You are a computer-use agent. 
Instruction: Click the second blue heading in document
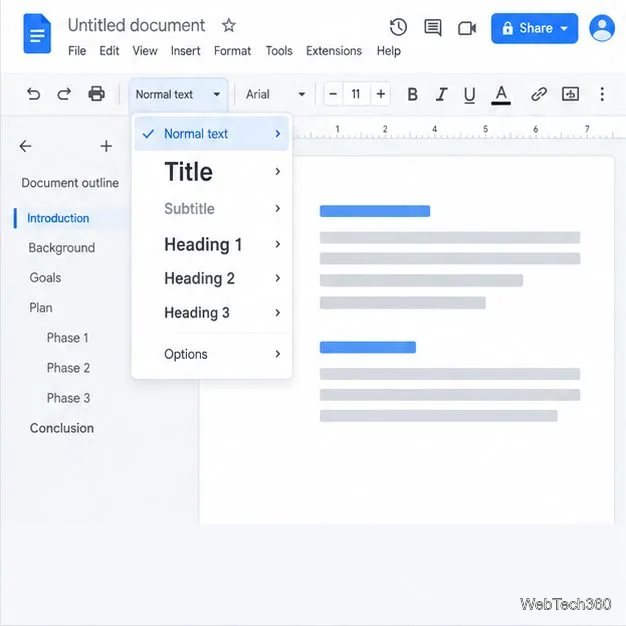[368, 347]
